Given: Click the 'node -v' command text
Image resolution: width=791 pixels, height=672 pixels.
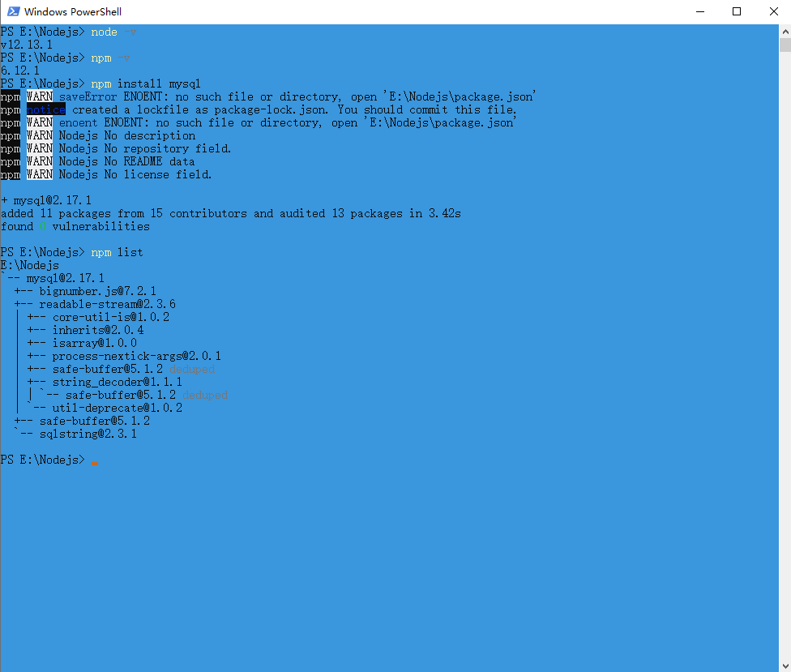Looking at the screenshot, I should coord(113,32).
